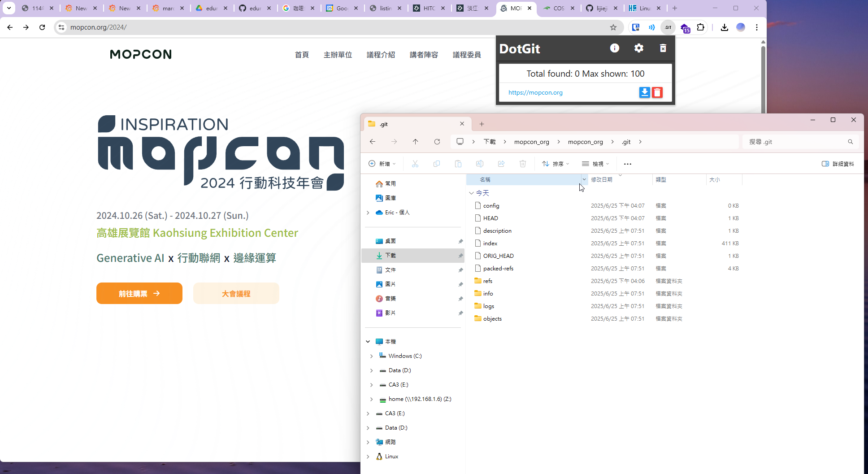Viewport: 868px width, 474px height.
Task: Delete mopcon.org entry with red trash icon
Action: click(657, 92)
